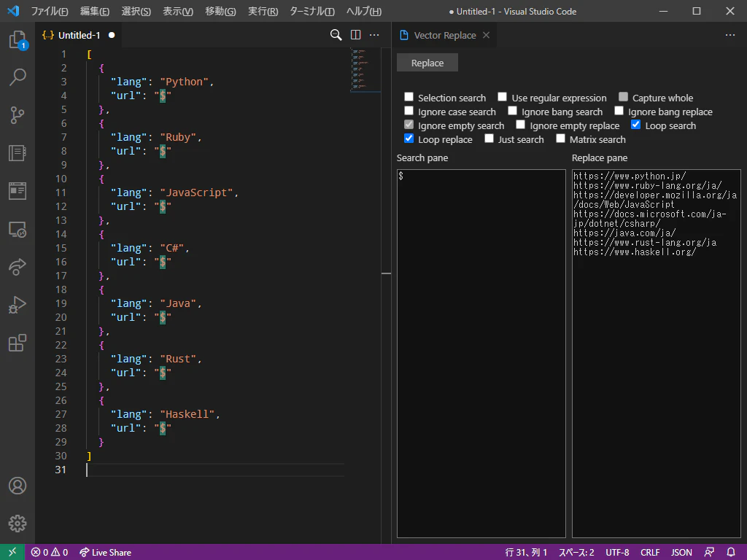Click line and column indicator 行 31、列 1

coord(526,553)
